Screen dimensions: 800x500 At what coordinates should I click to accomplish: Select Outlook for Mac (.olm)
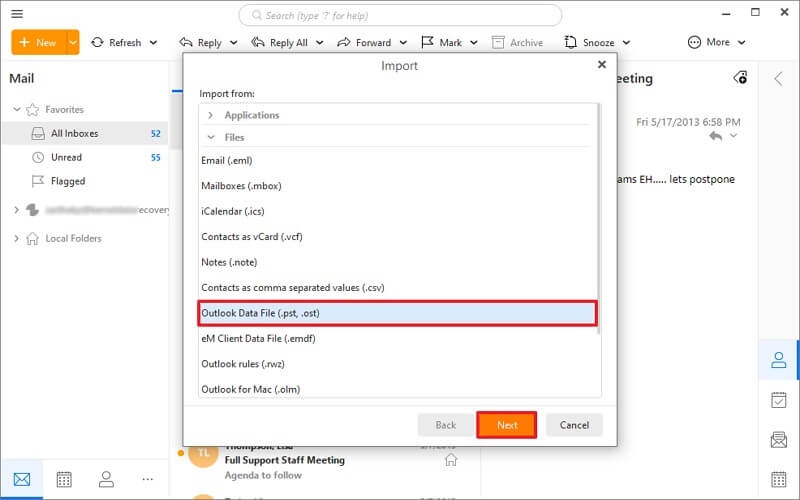pyautogui.click(x=398, y=389)
